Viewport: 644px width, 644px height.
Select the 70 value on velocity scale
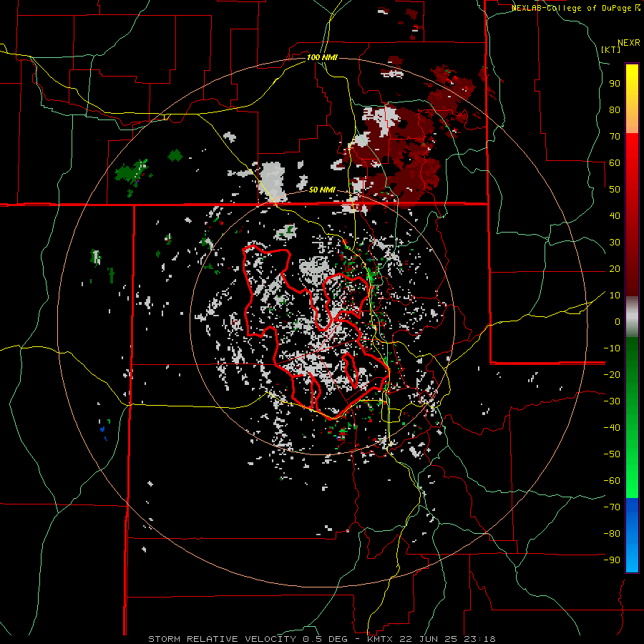(615, 137)
